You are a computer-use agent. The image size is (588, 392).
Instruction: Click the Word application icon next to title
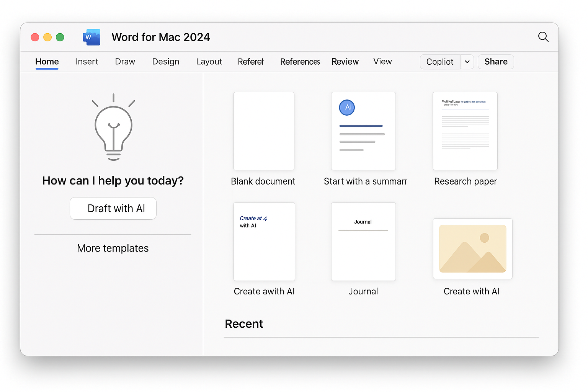tap(91, 37)
